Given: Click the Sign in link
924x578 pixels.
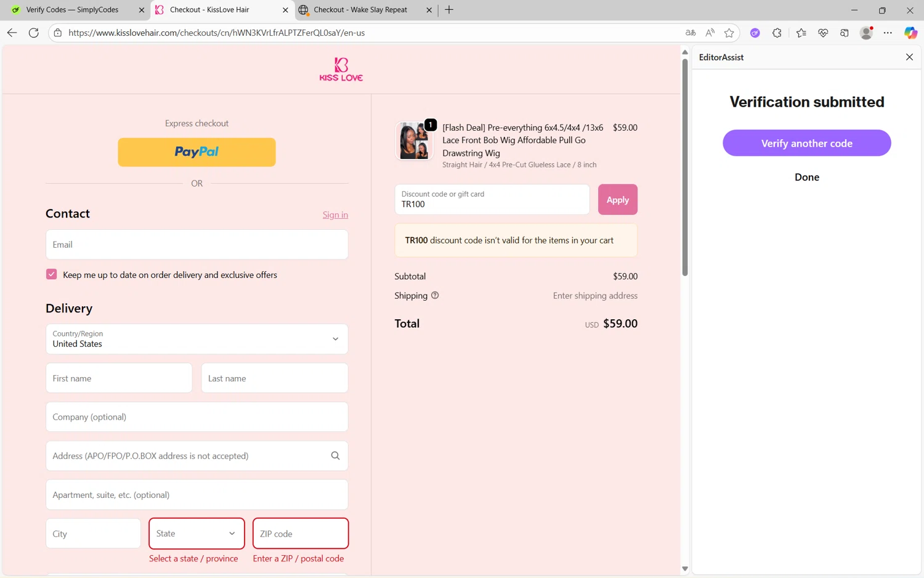Looking at the screenshot, I should coord(335,214).
